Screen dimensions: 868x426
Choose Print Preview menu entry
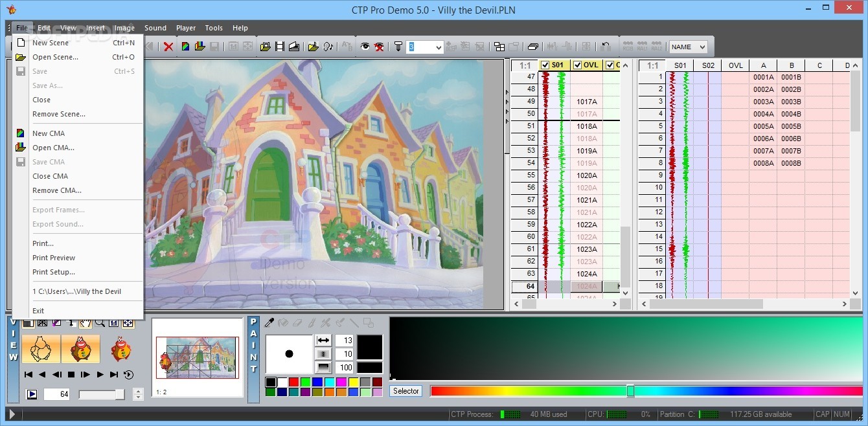coord(78,258)
